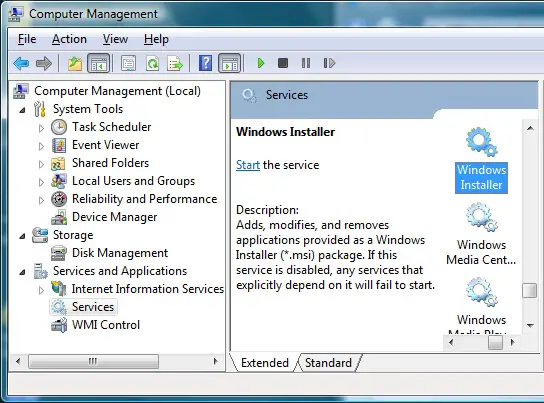Screen dimensions: 544x403
Task: Expand the Task Scheduler node arrow
Action: 41,128
